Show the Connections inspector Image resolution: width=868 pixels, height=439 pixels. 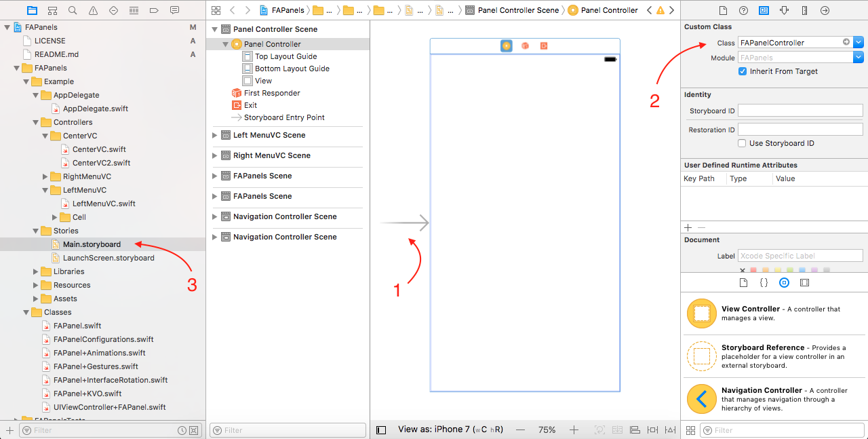tap(825, 10)
